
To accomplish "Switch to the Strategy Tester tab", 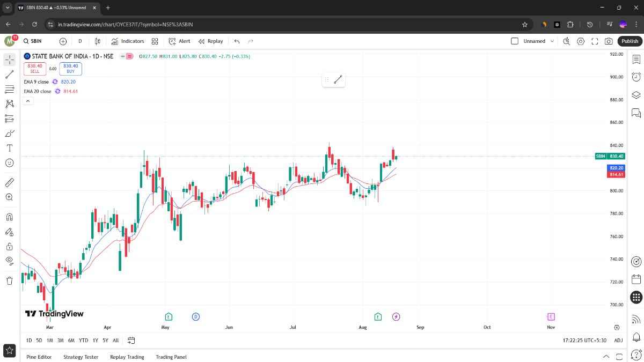I will tap(80, 357).
